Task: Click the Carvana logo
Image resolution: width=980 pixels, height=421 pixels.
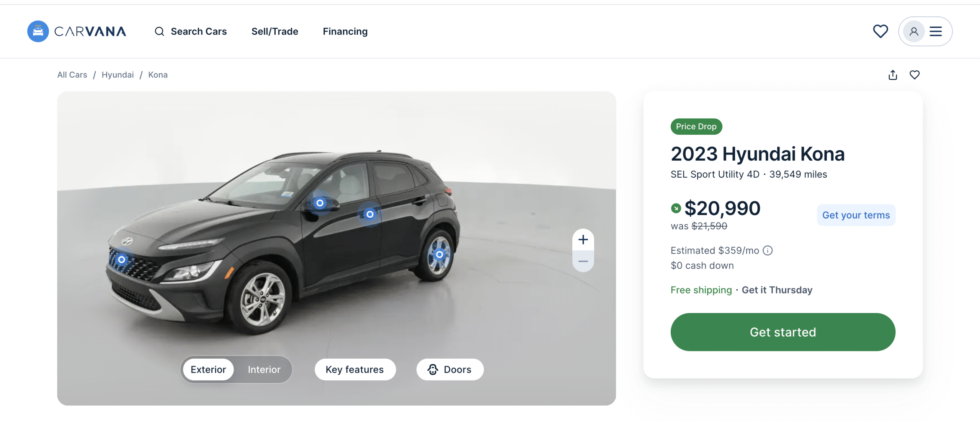Action: (77, 31)
